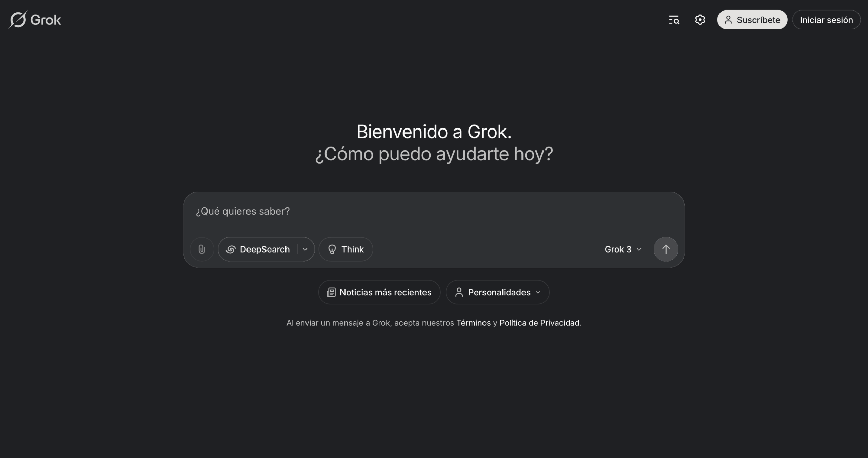Click Iniciar sesión to log in

pyautogui.click(x=826, y=20)
